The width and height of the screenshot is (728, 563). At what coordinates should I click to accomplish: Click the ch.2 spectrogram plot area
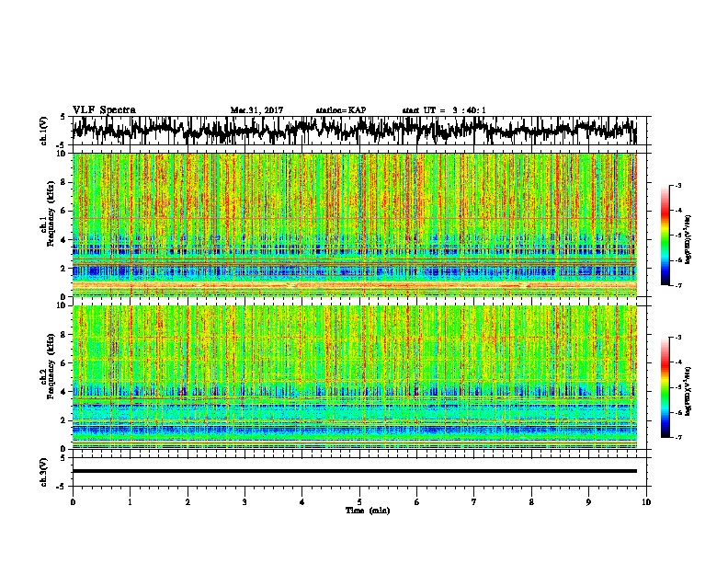click(x=354, y=377)
